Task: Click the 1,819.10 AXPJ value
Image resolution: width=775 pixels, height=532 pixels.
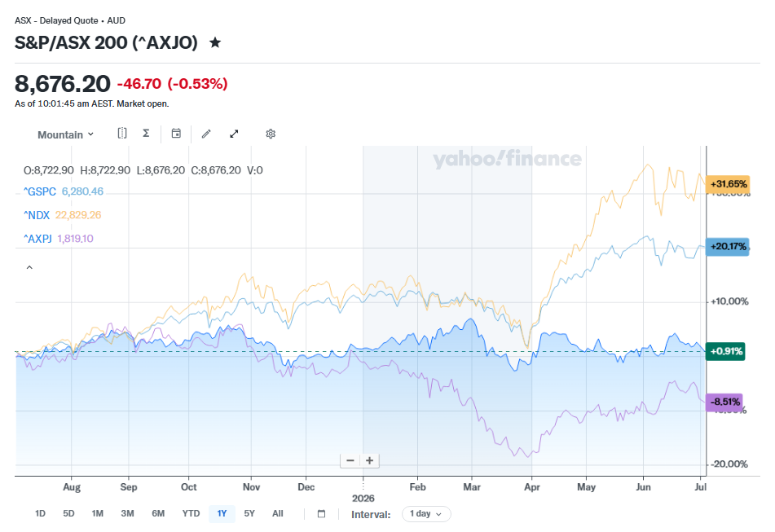Action: click(75, 239)
